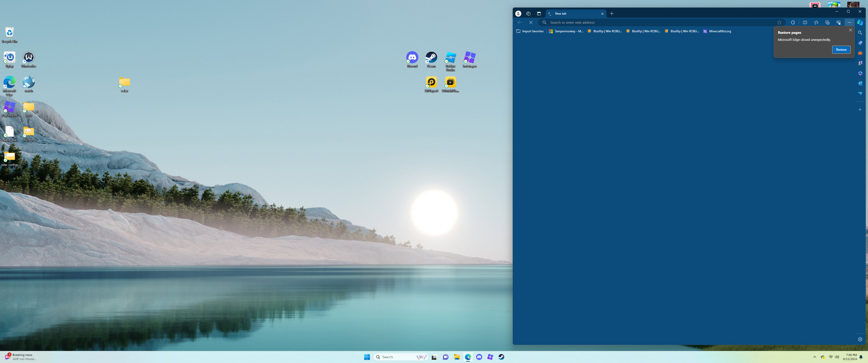
Task: Select the New tab tab
Action: pos(573,14)
